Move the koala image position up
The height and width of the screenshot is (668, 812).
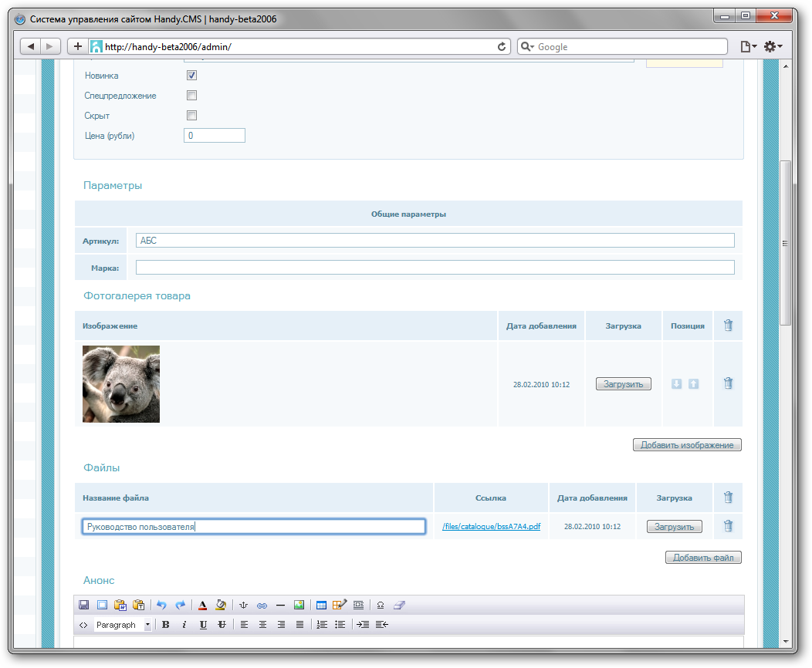[x=693, y=383]
